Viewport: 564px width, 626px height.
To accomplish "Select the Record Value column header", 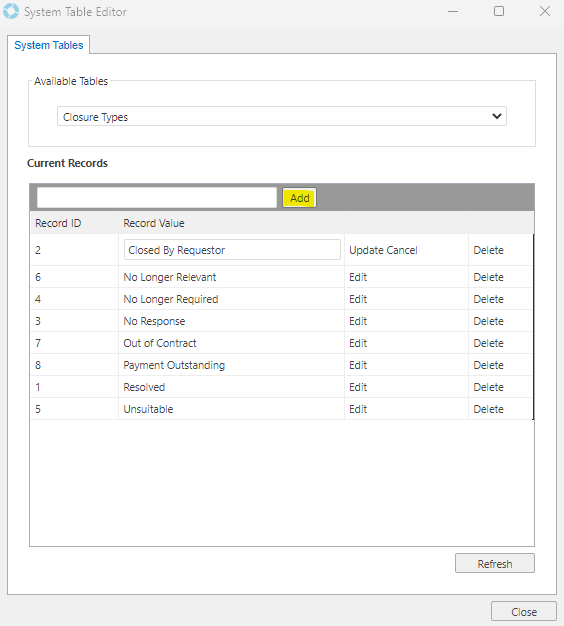I will coord(154,223).
